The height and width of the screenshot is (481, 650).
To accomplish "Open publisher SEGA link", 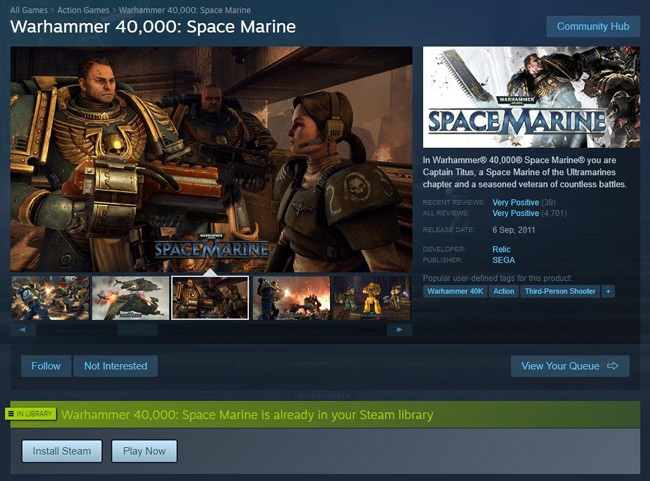I will [503, 260].
